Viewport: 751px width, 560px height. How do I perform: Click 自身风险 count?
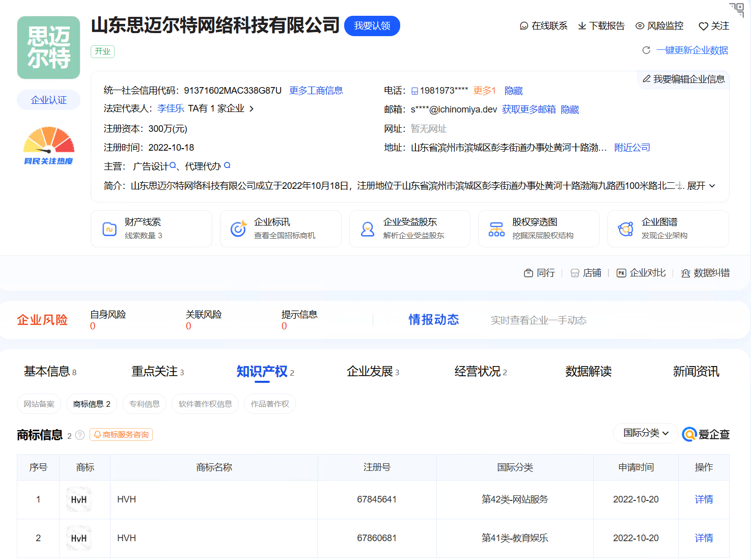(93, 326)
